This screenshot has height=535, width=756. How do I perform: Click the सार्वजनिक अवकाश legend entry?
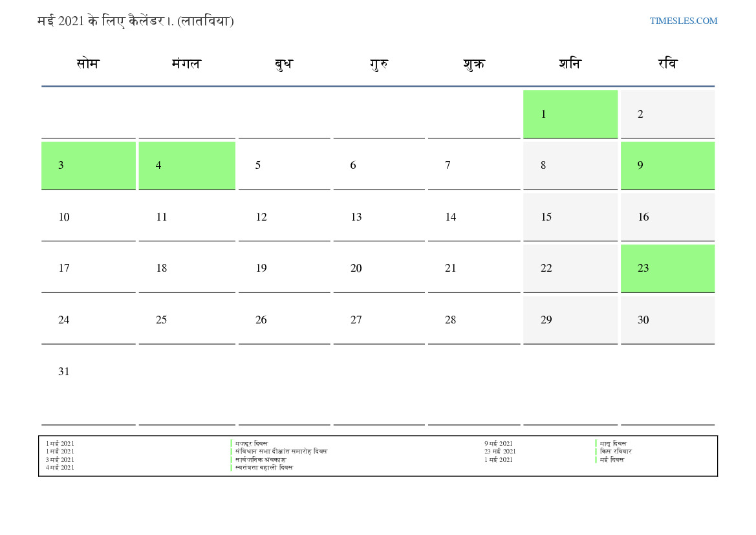tap(261, 459)
